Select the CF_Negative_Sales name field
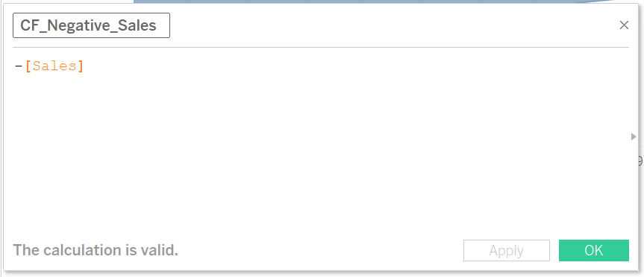Viewport: 644px width, 277px height. [x=91, y=25]
